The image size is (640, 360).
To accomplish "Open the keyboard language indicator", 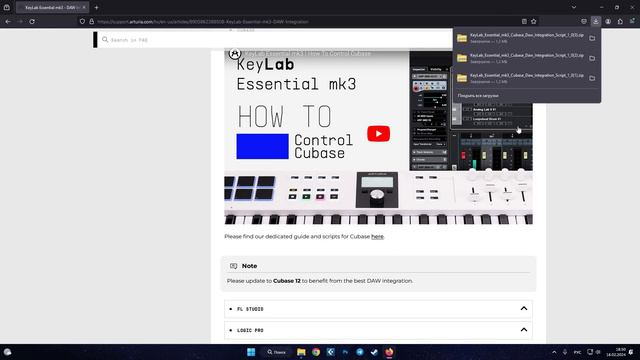I will pos(577,352).
